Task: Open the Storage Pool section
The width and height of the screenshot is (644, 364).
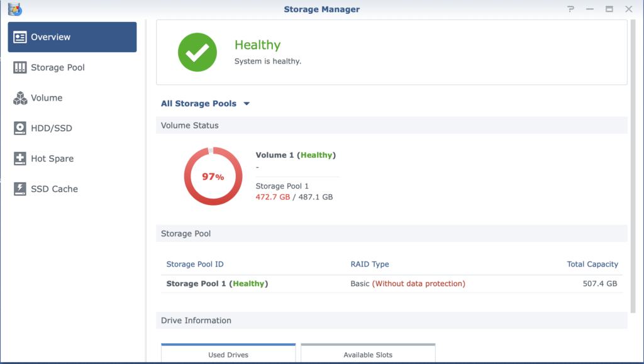Action: (58, 68)
